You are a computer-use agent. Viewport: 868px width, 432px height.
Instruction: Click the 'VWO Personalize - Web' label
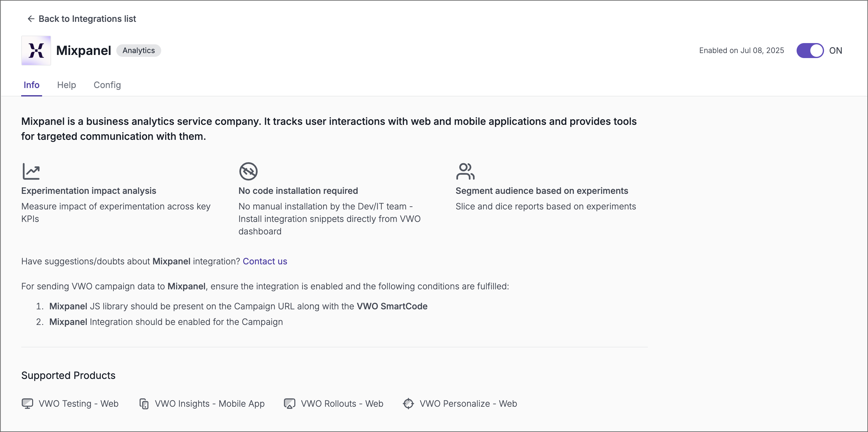pyautogui.click(x=468, y=404)
